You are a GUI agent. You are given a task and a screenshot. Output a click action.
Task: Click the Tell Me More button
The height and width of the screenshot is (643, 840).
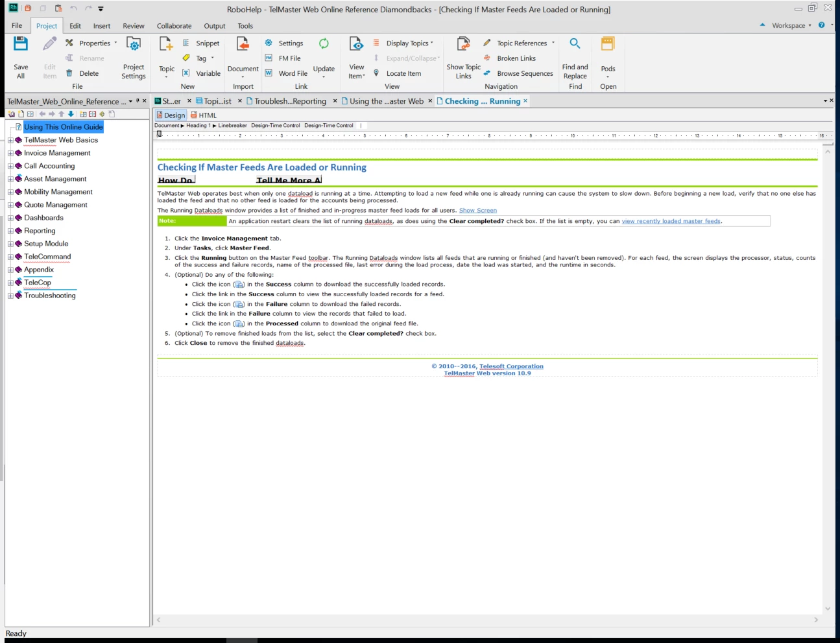tap(289, 180)
